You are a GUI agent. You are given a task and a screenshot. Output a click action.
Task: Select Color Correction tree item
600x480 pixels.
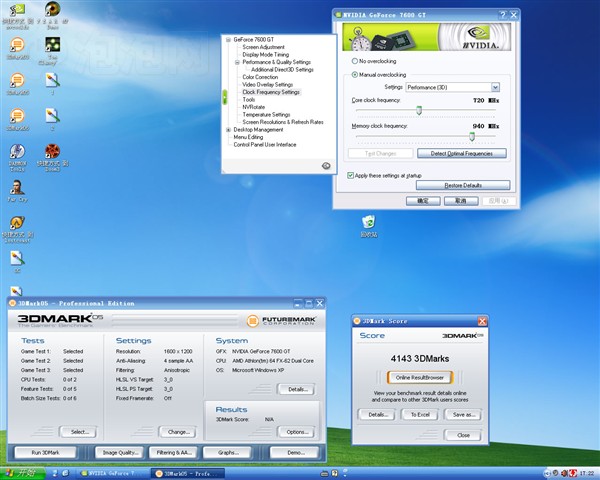click(x=260, y=77)
